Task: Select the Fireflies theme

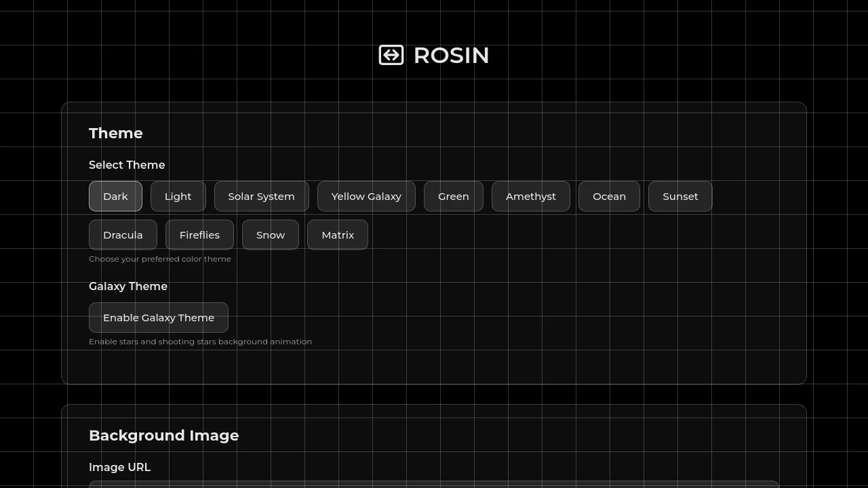Action: point(199,235)
